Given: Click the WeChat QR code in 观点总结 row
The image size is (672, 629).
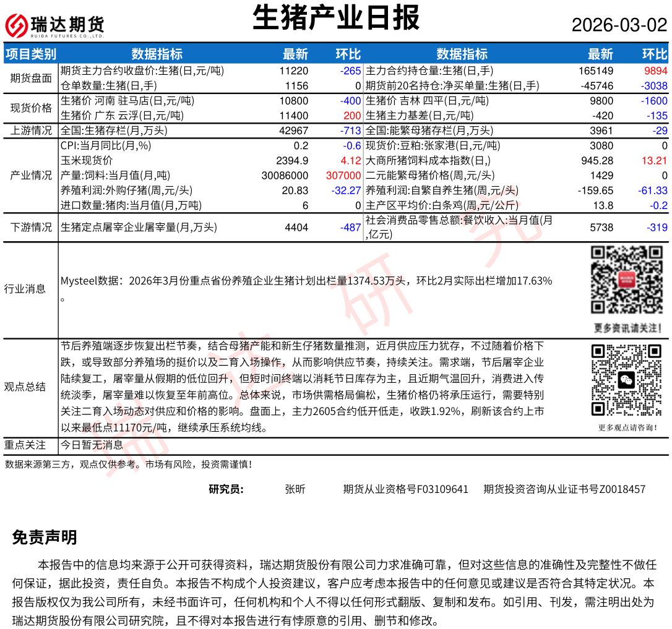Looking at the screenshot, I should tap(627, 380).
